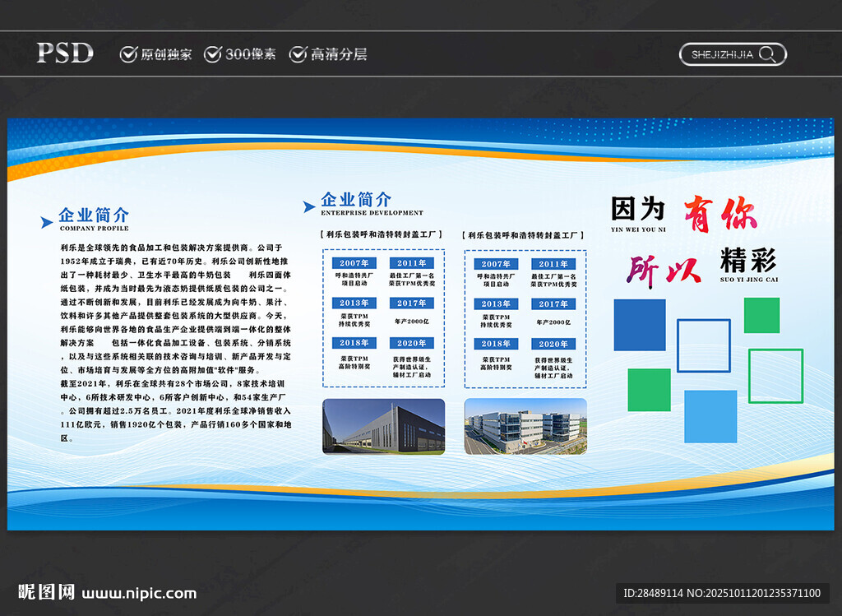Select the left 【利乐包装呼和浩特转封盖工厂】 title
Image resolution: width=842 pixels, height=616 pixels.
click(x=381, y=234)
